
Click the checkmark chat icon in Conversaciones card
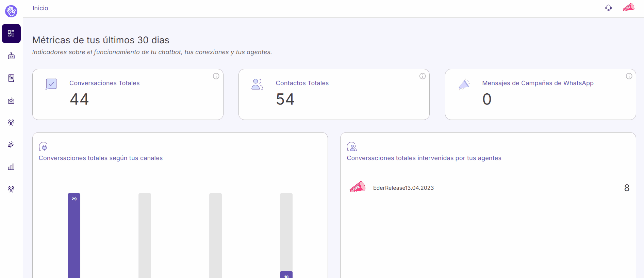click(51, 84)
